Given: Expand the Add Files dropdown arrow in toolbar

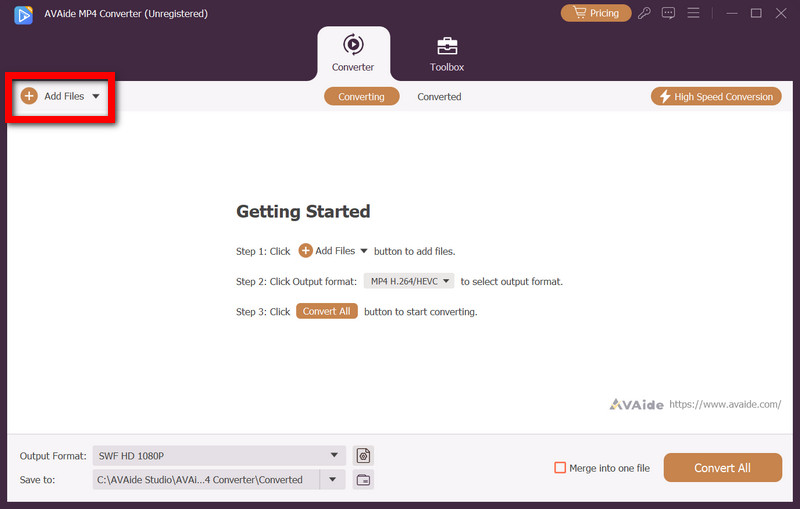Looking at the screenshot, I should pos(96,97).
